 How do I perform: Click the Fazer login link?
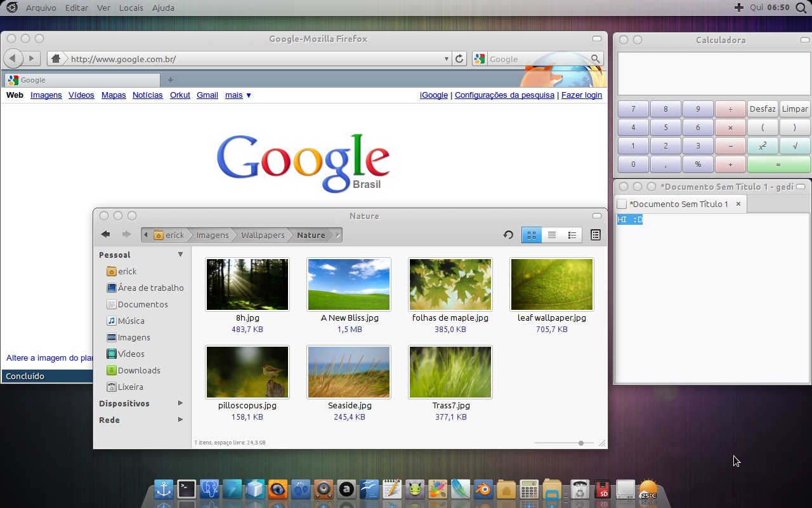coord(582,95)
